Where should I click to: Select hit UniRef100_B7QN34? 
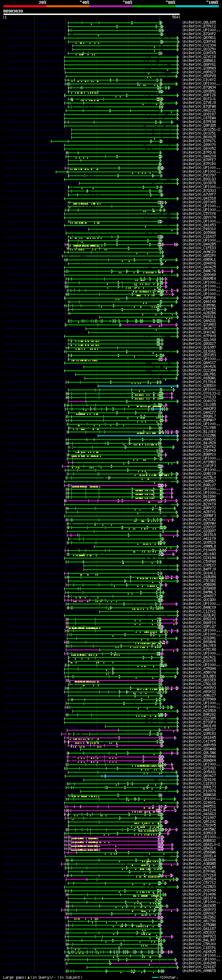tap(199, 88)
